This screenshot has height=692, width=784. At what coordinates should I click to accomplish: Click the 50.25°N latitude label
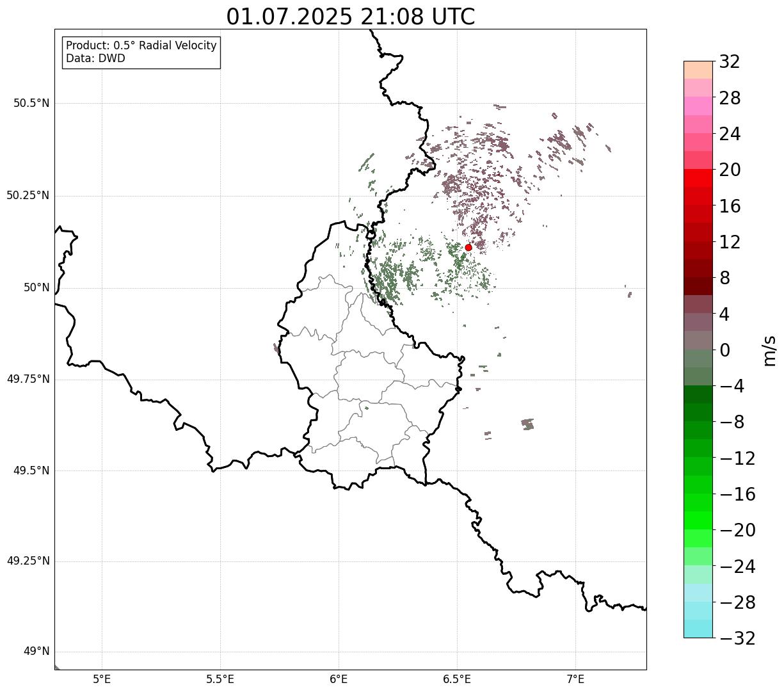point(28,195)
